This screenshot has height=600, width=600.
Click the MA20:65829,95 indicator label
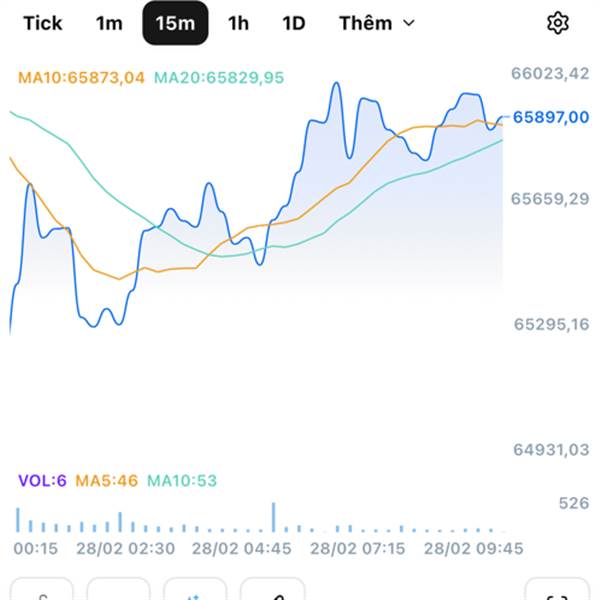[218, 76]
